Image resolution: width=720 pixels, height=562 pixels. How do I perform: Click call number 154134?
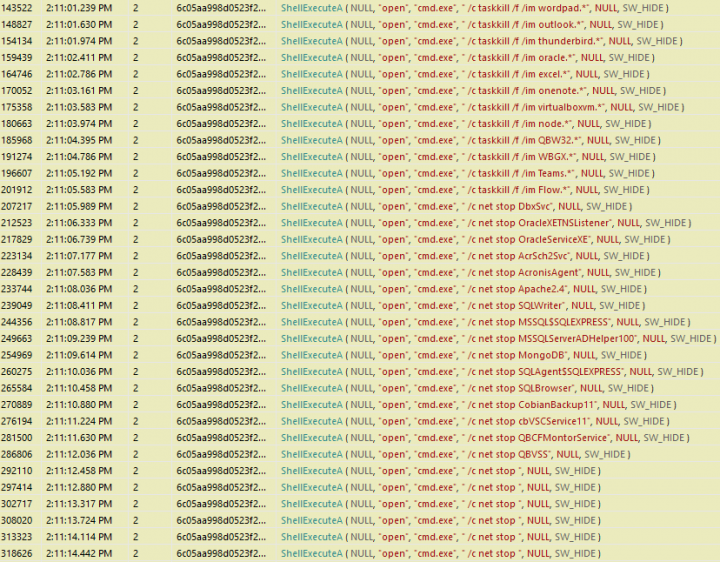17,41
